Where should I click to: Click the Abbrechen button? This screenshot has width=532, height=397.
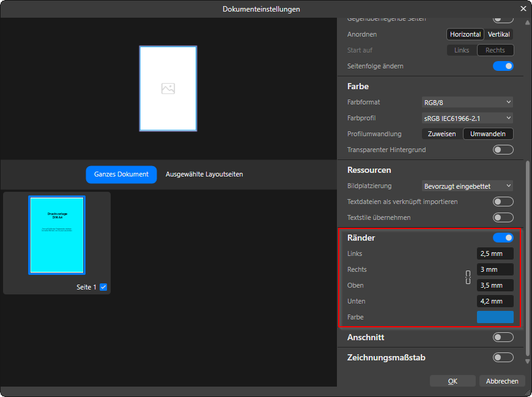tap(502, 381)
